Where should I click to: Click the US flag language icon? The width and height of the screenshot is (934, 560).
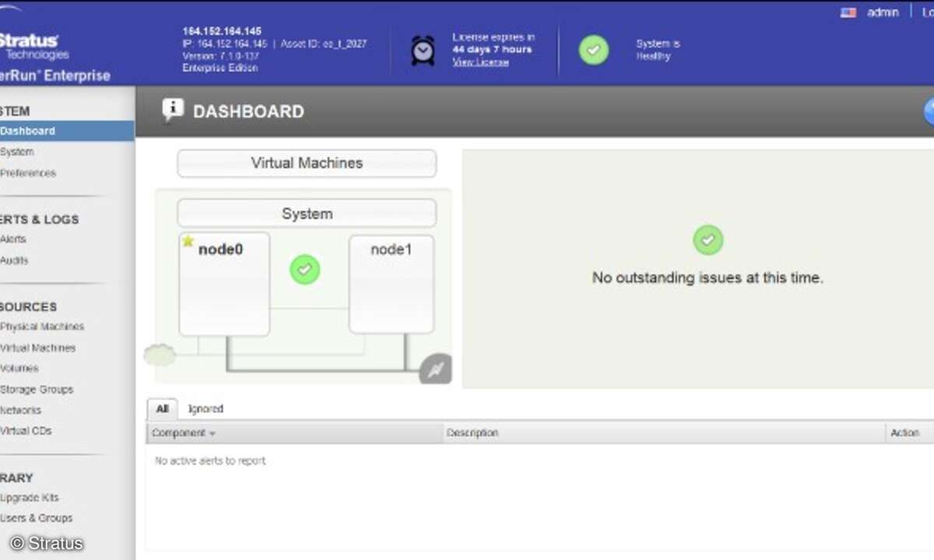coord(848,12)
